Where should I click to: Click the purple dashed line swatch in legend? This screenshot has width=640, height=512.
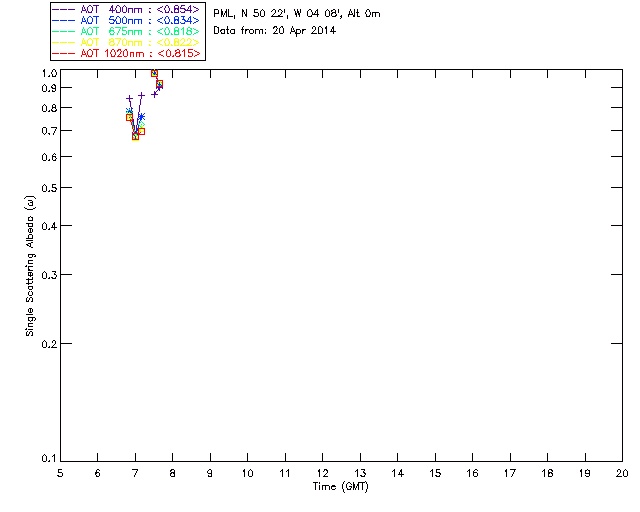64,9
